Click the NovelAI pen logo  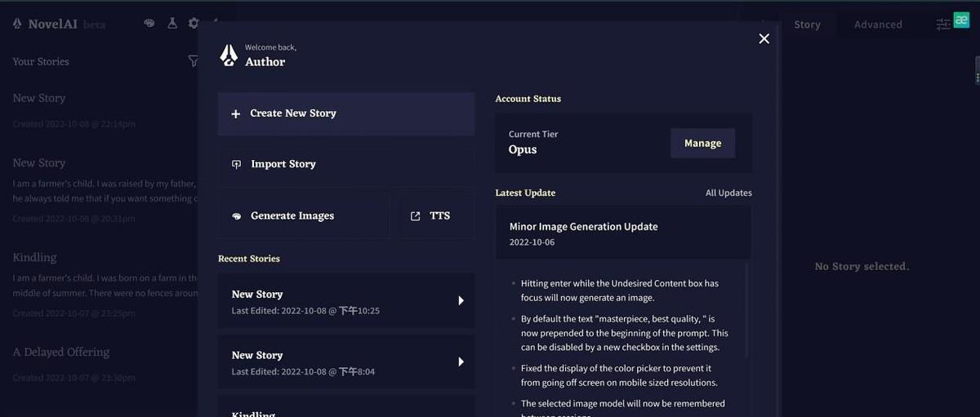[17, 24]
